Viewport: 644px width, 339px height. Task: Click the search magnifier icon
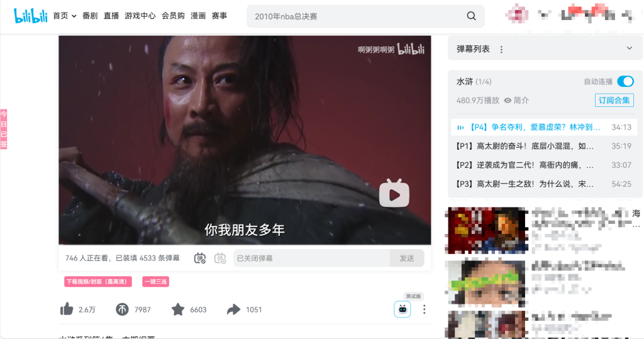(471, 16)
